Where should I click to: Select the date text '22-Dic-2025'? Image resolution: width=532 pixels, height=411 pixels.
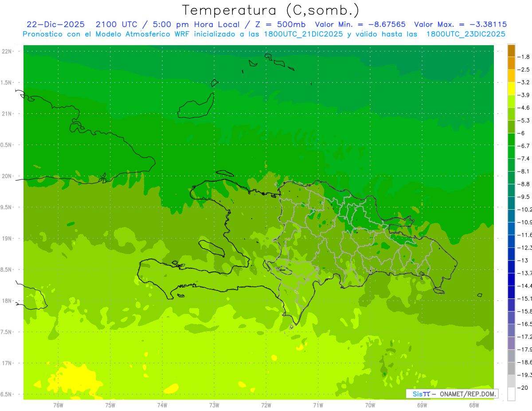point(55,24)
